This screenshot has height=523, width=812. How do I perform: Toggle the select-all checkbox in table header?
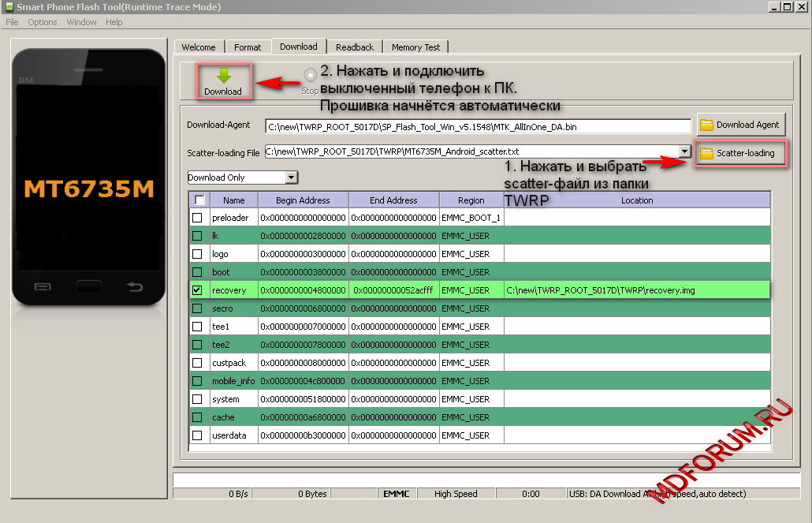click(199, 200)
